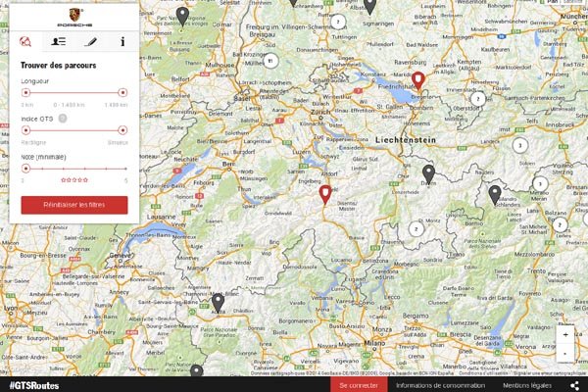Open the profile list tab icon
This screenshot has height=392, width=588.
click(x=58, y=41)
